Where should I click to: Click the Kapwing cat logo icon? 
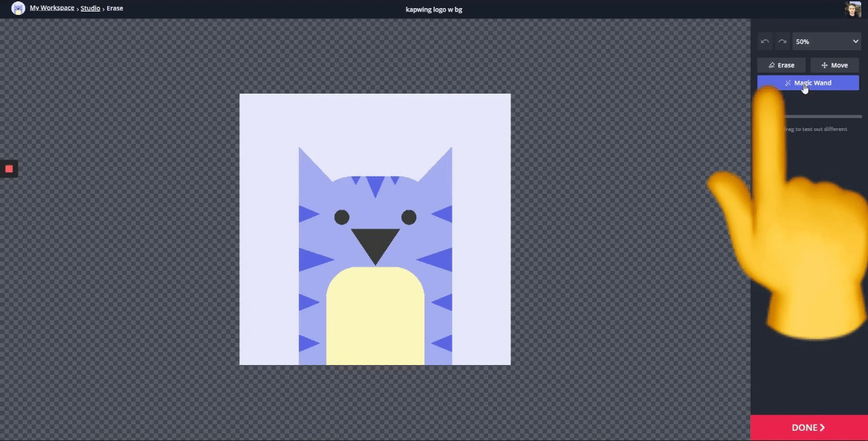18,8
